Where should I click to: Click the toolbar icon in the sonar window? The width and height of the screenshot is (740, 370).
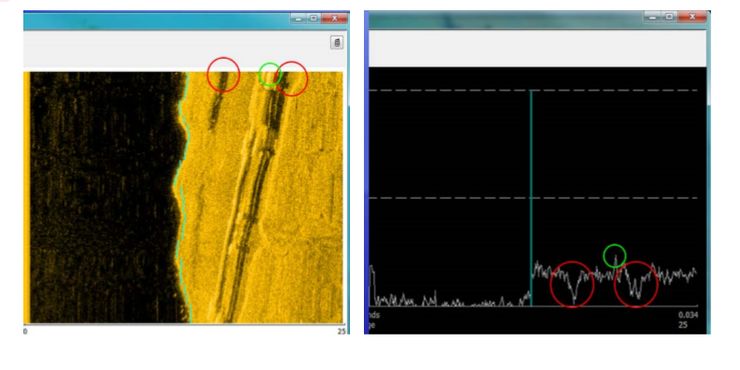click(x=336, y=43)
